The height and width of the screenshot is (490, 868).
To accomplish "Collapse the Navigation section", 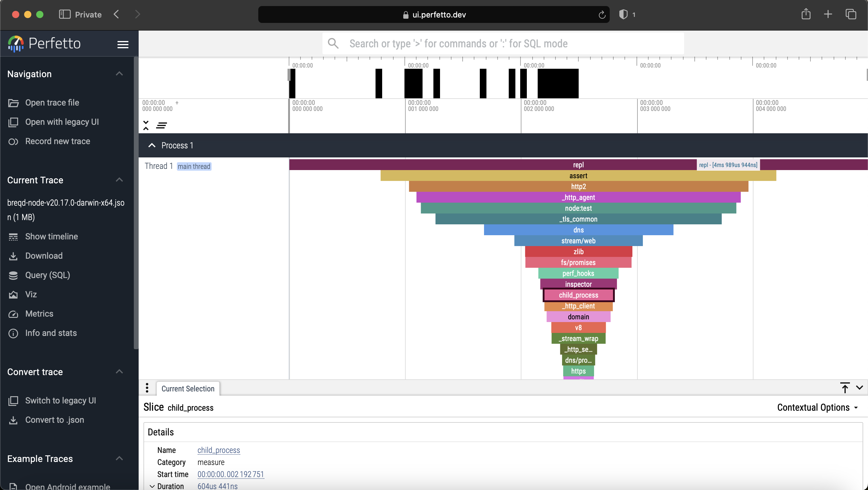I will pyautogui.click(x=119, y=74).
